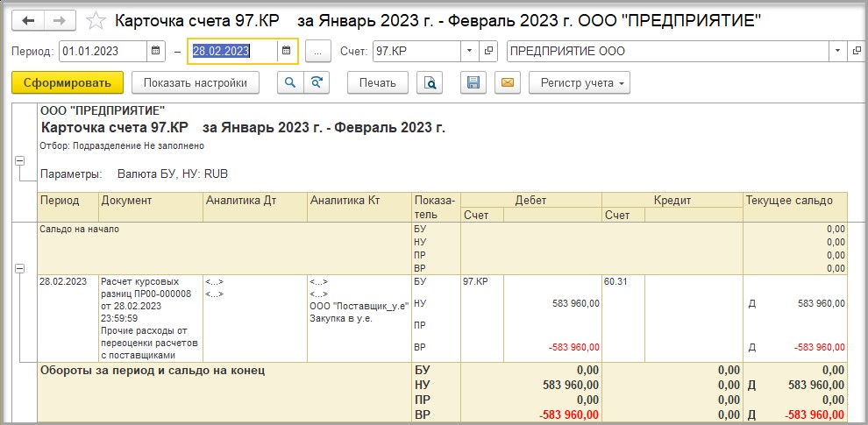Open the selected account 97.КР form
The image size is (868, 425).
point(488,51)
